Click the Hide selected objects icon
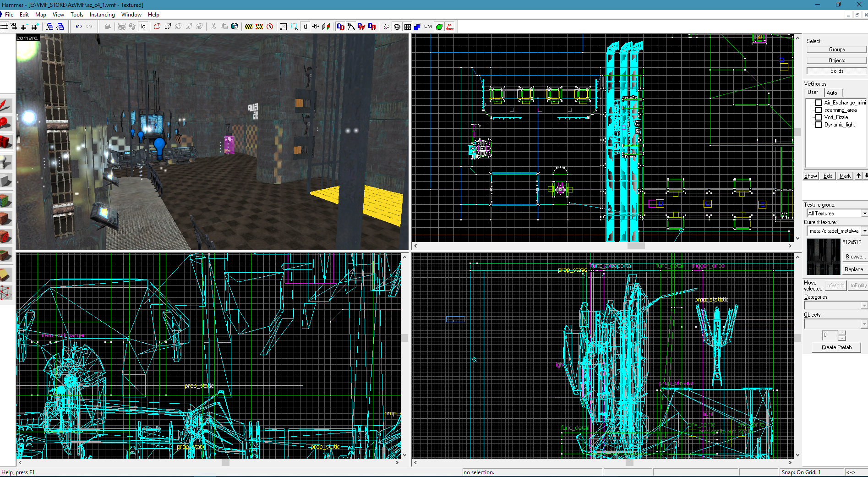Image resolution: width=868 pixels, height=477 pixels. click(x=157, y=27)
